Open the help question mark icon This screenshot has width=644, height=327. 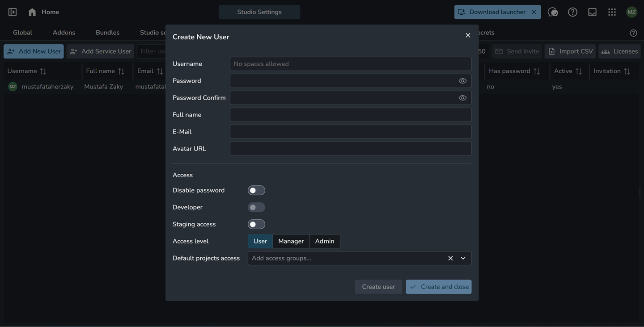point(573,12)
